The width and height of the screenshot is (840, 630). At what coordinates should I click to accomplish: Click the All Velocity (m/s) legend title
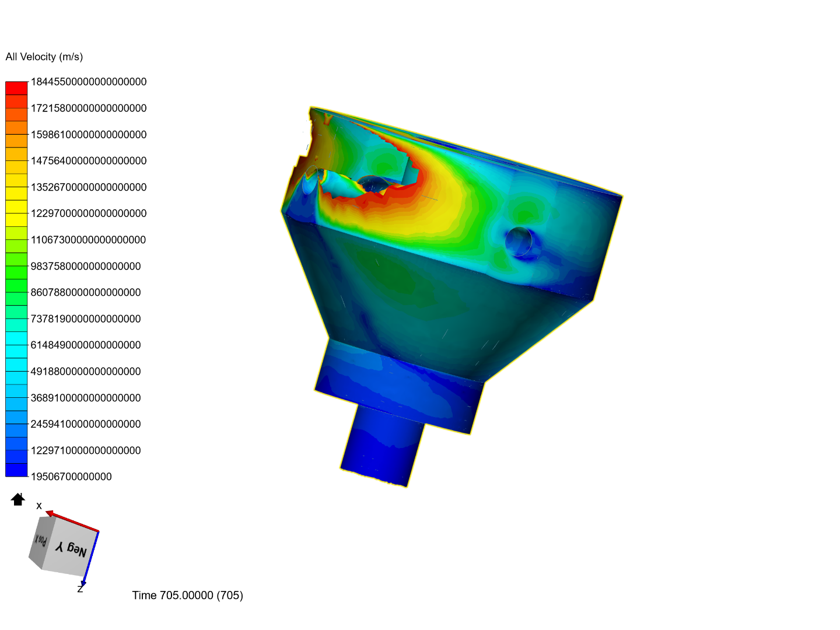44,57
